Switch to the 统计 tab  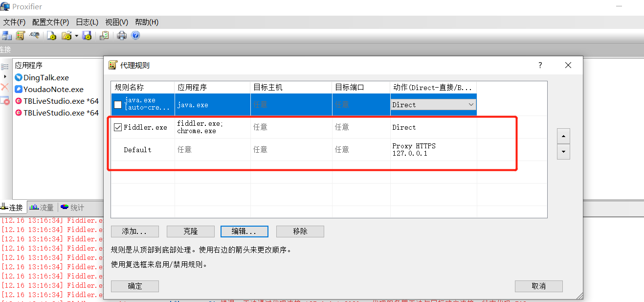tap(72, 208)
